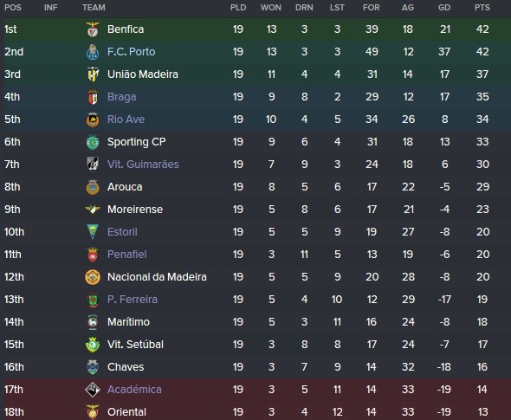Sort table by GD column header
This screenshot has height=420, width=511.
(x=444, y=8)
